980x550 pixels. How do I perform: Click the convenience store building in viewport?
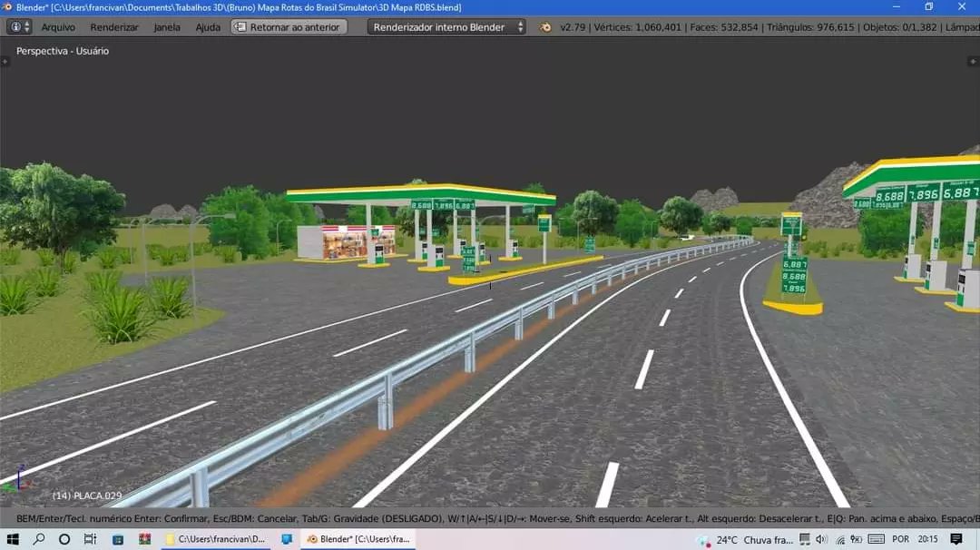(346, 242)
